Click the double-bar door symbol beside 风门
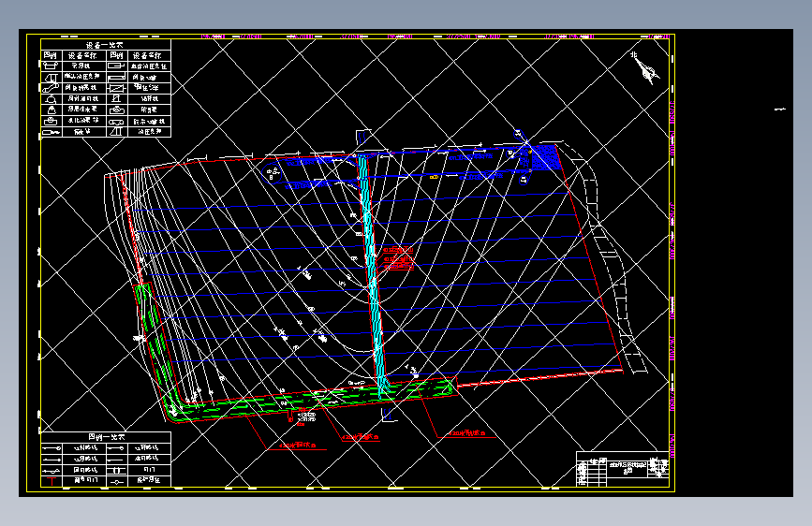The image size is (812, 526). pos(117,470)
